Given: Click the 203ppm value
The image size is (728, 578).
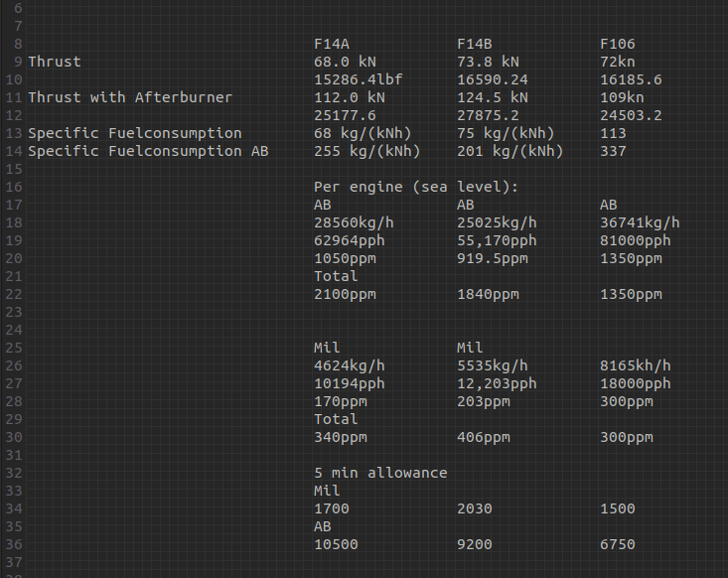Looking at the screenshot, I should (x=484, y=401).
